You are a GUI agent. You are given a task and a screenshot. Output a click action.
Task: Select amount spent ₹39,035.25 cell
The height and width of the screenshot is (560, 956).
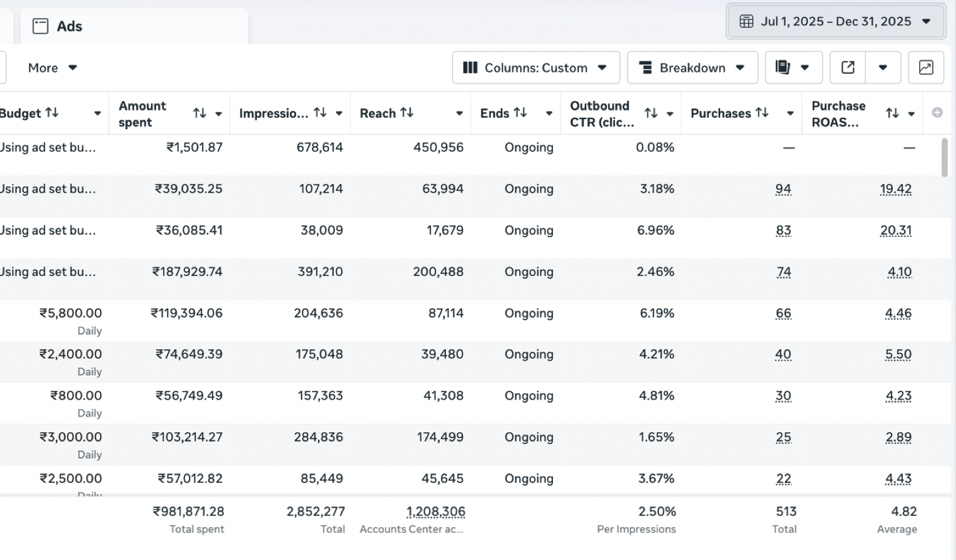[189, 189]
